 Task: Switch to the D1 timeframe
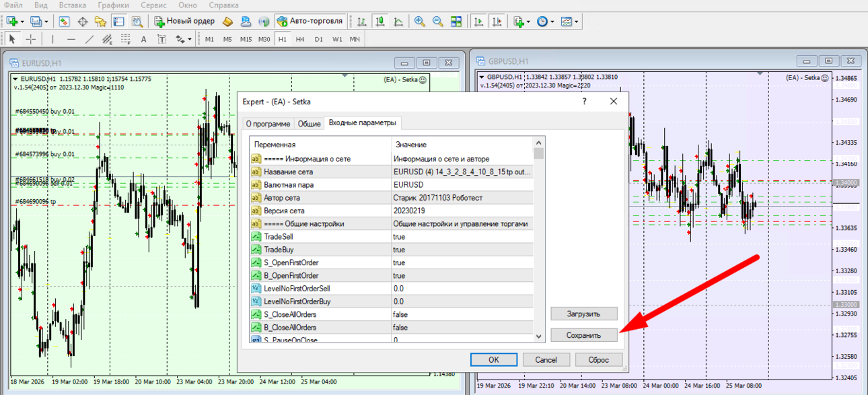(318, 39)
